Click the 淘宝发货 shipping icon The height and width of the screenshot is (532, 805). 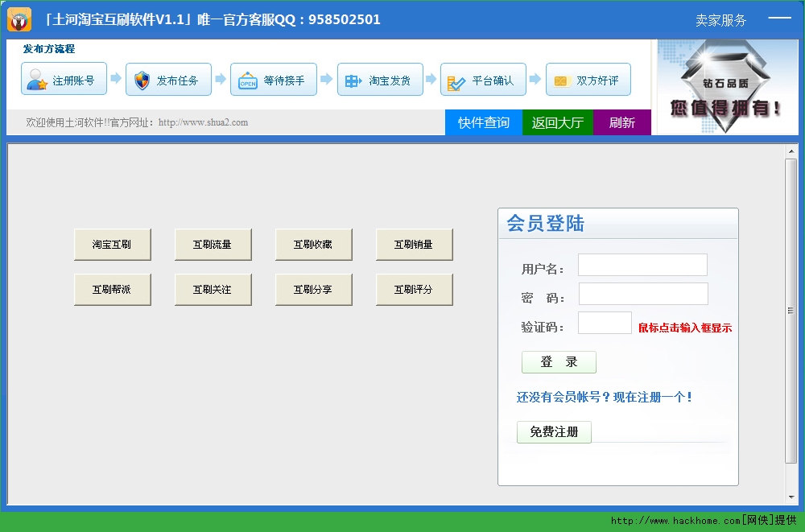(x=353, y=80)
